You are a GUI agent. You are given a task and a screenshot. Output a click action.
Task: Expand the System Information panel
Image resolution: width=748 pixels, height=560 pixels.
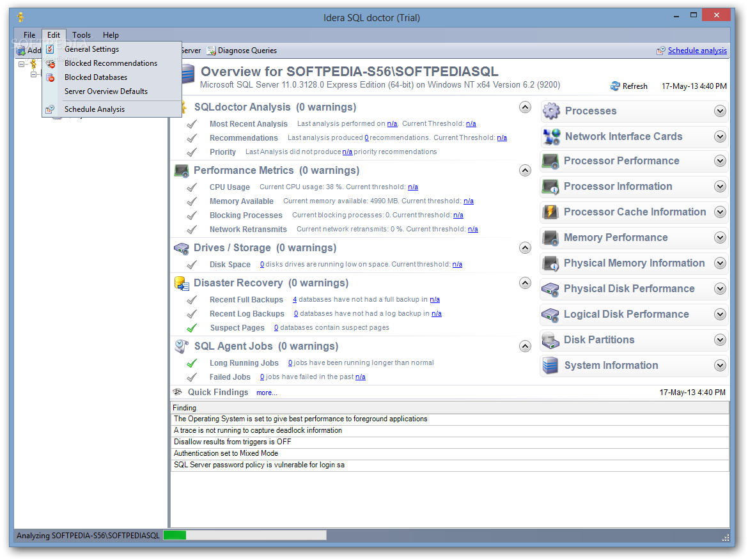[x=720, y=366]
